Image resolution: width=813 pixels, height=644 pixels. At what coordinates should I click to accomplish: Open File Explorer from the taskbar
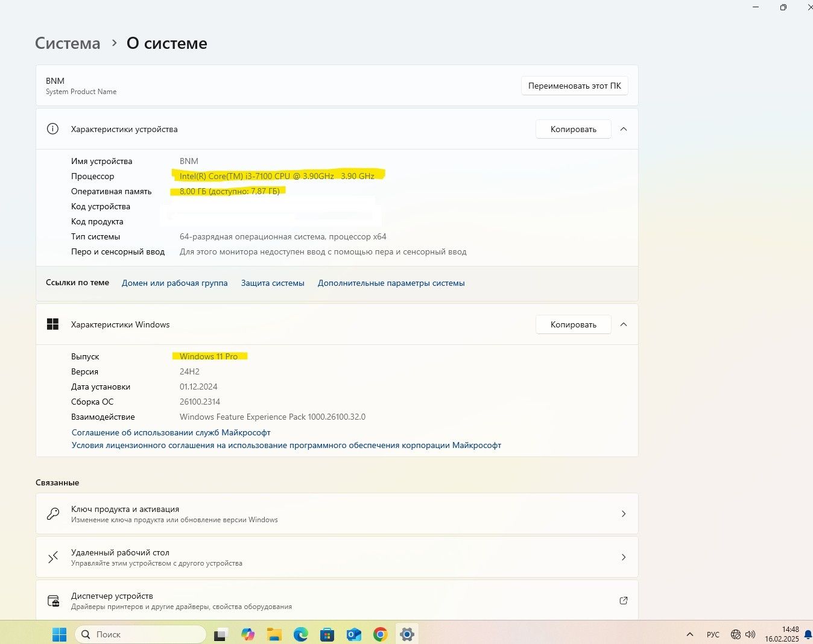(274, 634)
